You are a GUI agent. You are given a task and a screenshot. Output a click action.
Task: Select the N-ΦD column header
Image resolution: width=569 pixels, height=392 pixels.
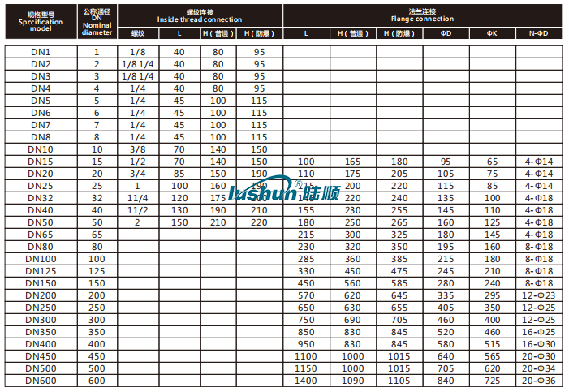point(537,33)
